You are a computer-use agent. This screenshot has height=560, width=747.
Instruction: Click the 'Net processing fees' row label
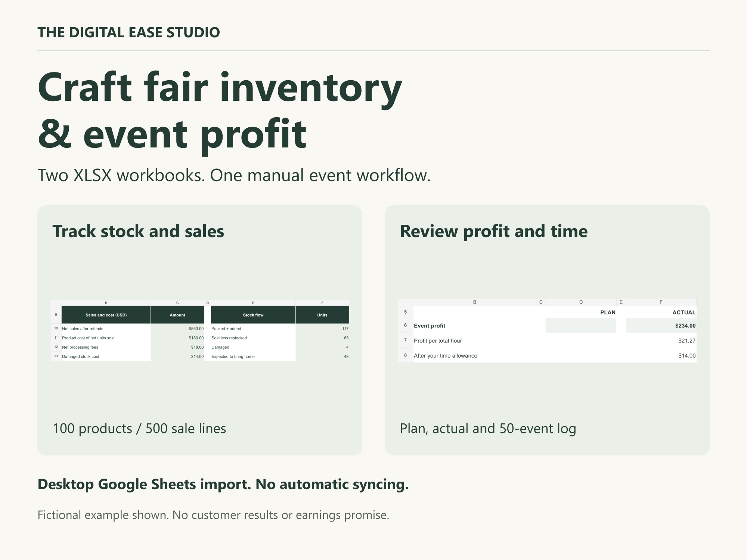click(80, 347)
